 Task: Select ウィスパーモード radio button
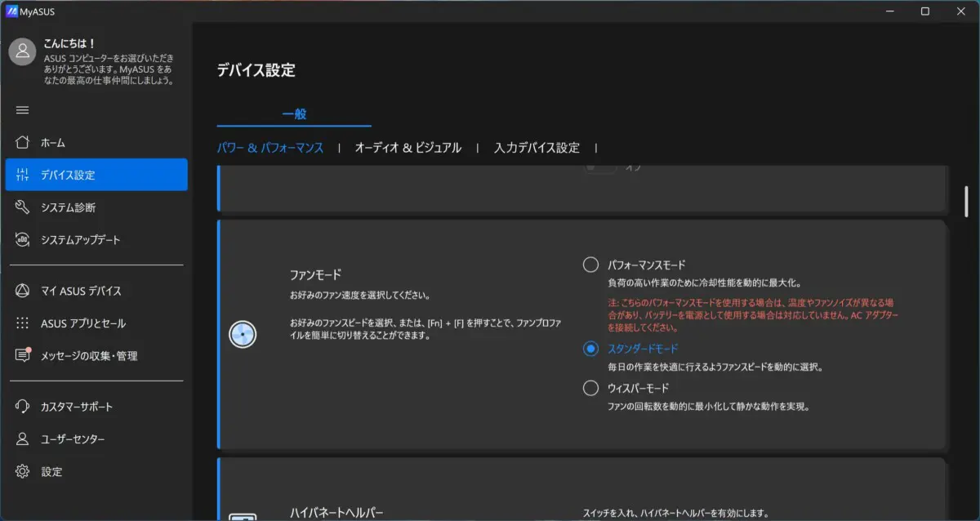coord(590,388)
